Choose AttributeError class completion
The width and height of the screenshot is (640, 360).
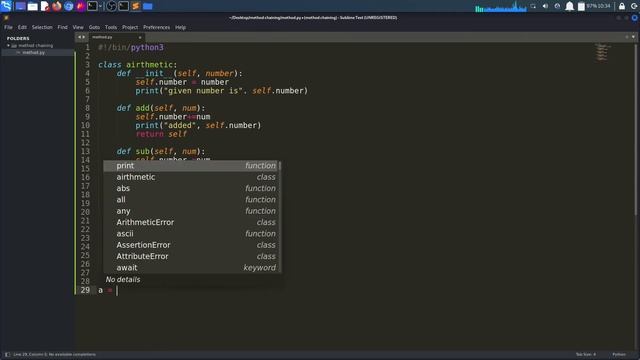(x=191, y=256)
